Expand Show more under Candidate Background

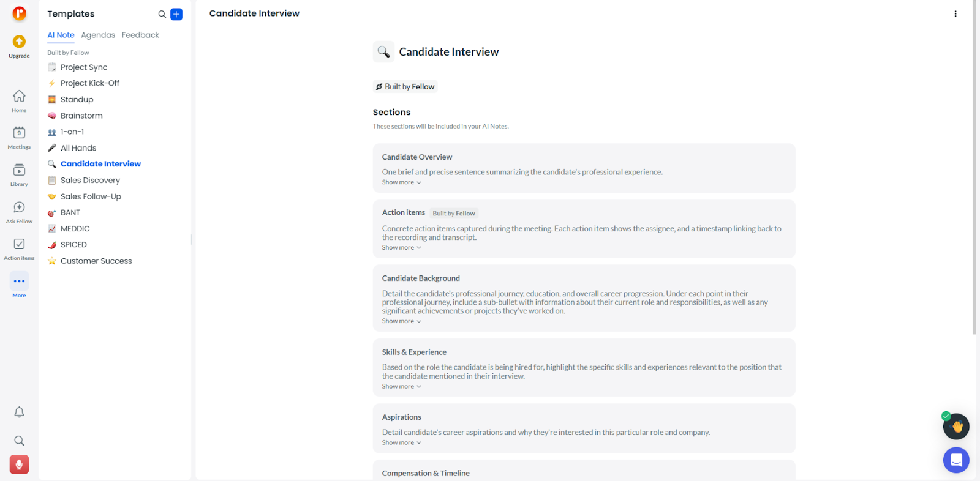(402, 321)
